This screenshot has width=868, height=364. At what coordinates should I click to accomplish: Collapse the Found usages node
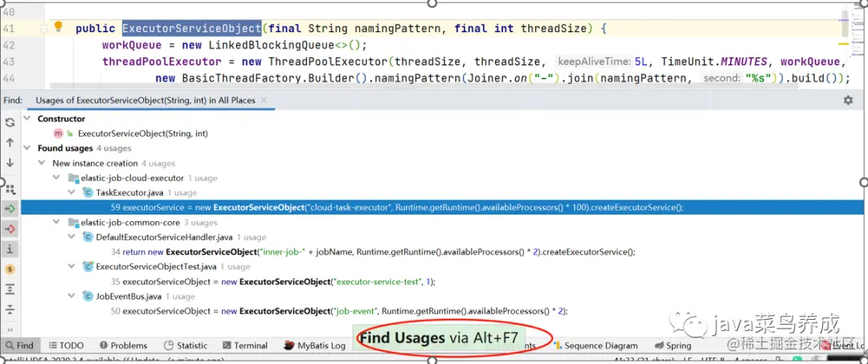tap(27, 149)
